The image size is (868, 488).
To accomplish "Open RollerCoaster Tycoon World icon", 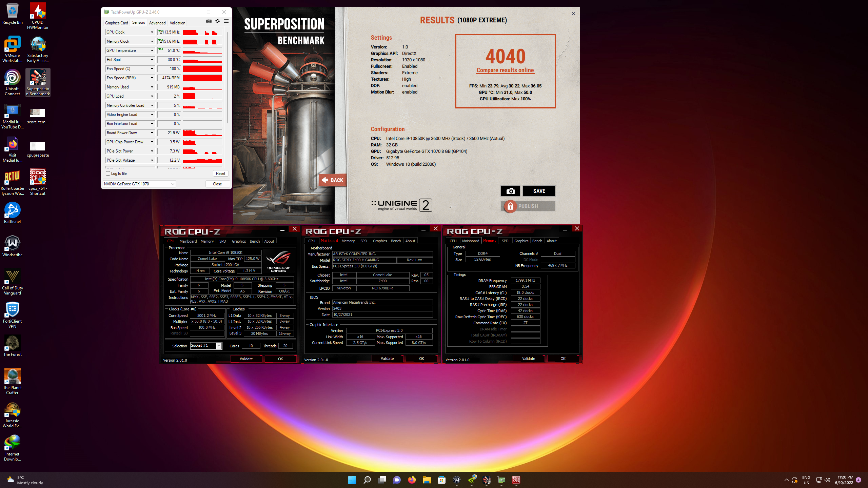I will pos(13,182).
